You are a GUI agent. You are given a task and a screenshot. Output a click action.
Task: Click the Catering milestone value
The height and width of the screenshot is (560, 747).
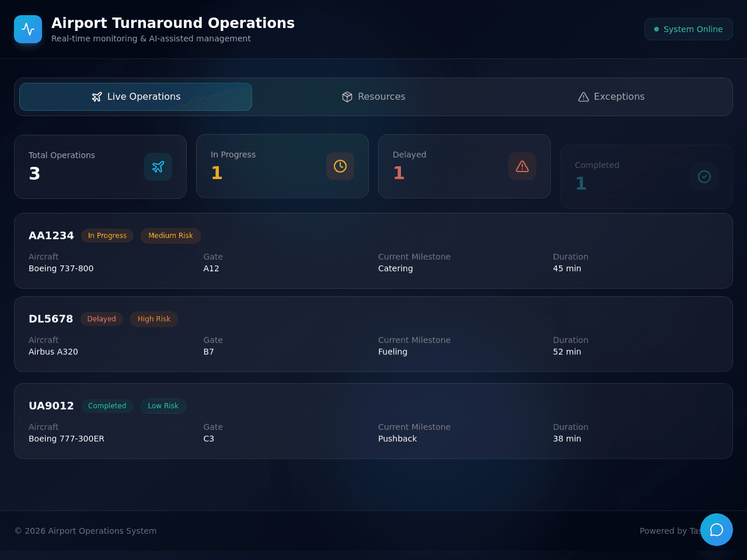pyautogui.click(x=396, y=268)
